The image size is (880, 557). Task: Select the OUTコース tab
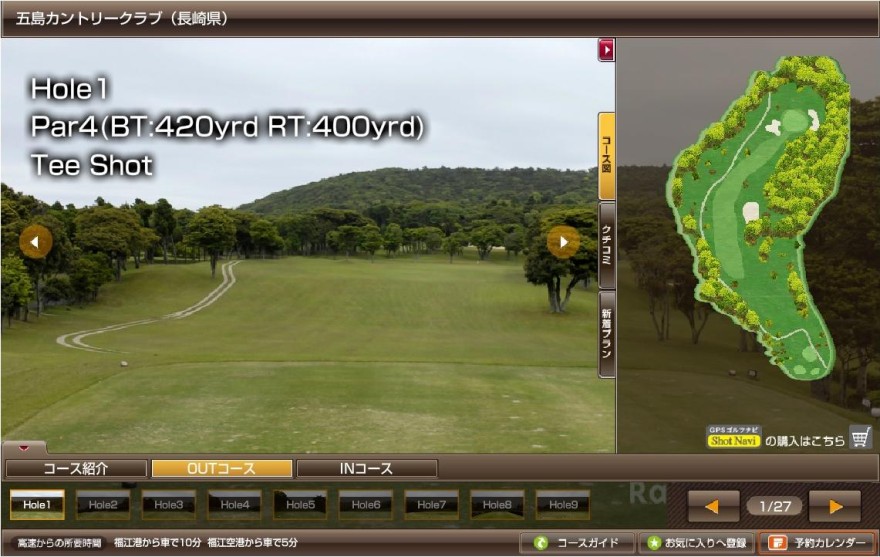[221, 468]
